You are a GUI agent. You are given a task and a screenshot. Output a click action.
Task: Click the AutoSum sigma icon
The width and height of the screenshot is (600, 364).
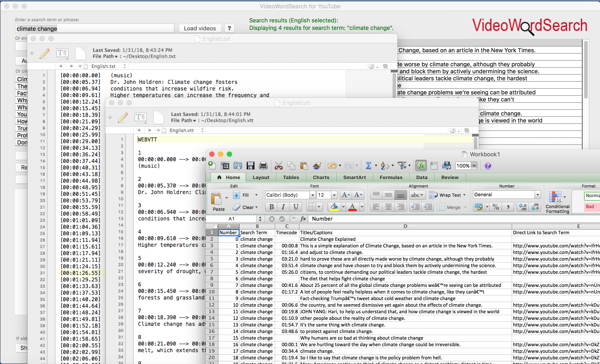(368, 166)
